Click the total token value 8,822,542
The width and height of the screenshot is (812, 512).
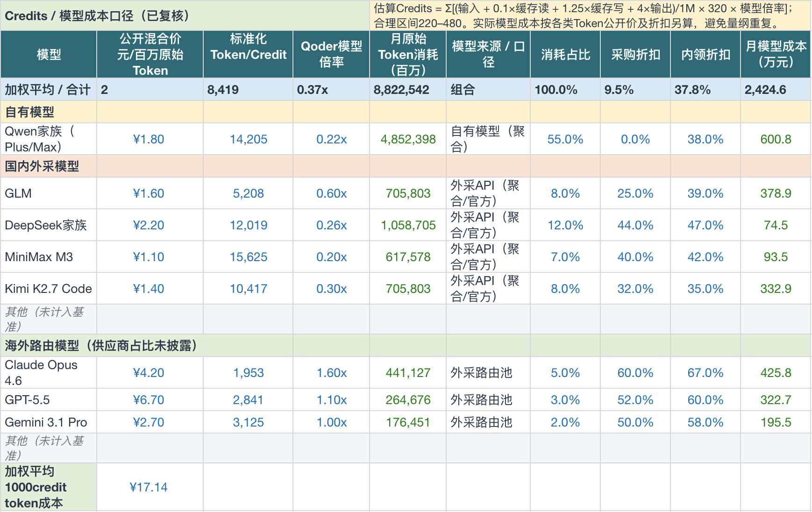point(408,89)
